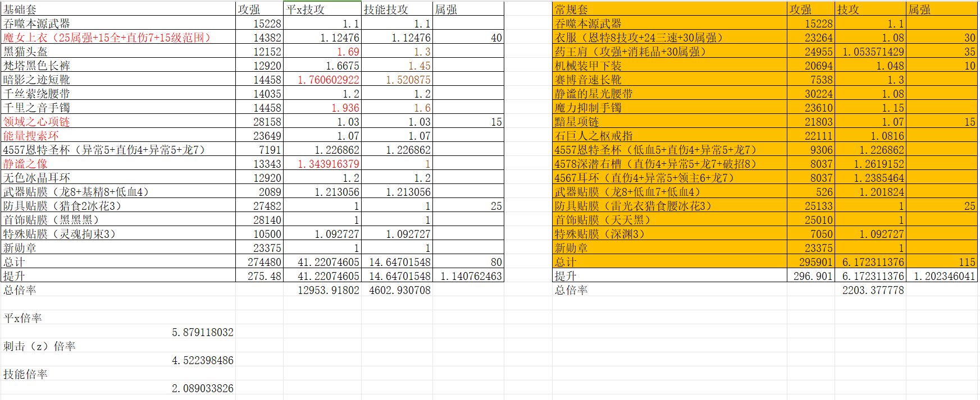Click the 2203.377778 total multiplier cell
The height and width of the screenshot is (400, 980).
(x=870, y=290)
